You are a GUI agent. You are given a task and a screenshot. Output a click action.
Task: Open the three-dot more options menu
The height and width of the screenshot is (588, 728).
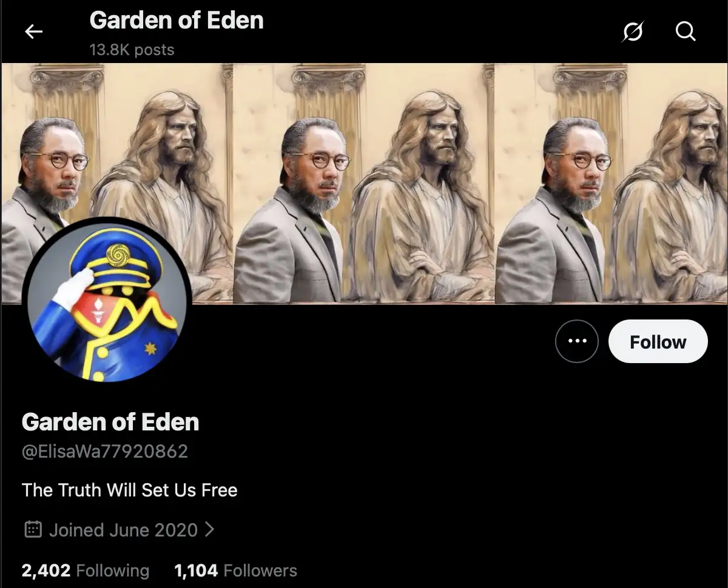(576, 341)
